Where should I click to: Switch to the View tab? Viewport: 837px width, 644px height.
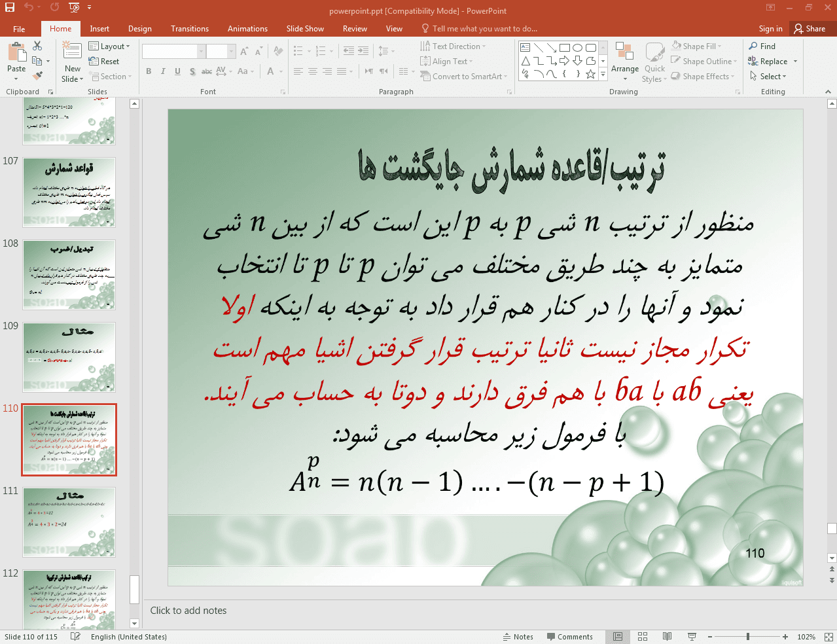pos(394,29)
